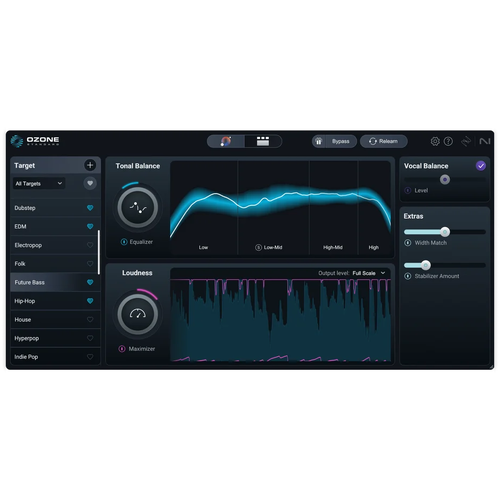Click the Bypass button
Viewport: 500px width, 500px height.
(x=340, y=141)
